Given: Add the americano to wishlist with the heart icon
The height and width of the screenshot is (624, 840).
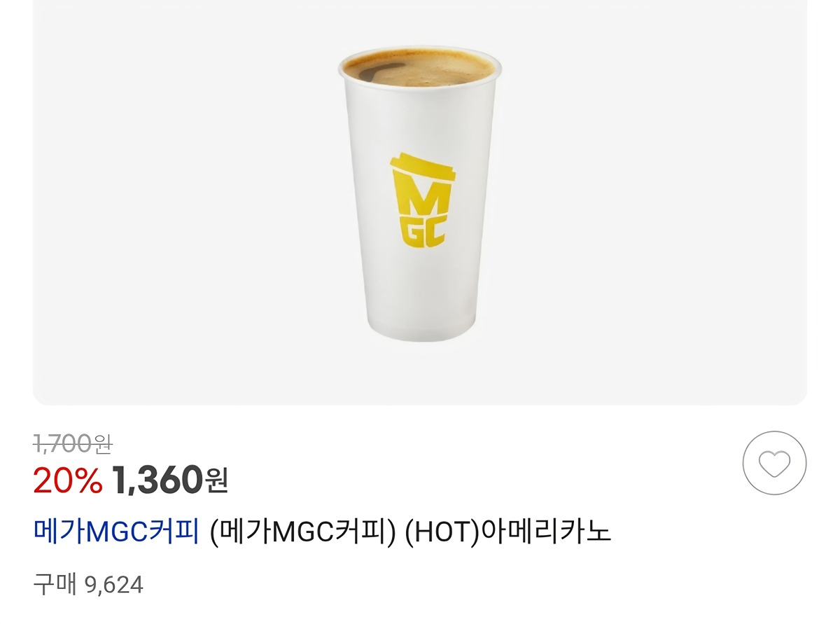Looking at the screenshot, I should click(x=774, y=464).
